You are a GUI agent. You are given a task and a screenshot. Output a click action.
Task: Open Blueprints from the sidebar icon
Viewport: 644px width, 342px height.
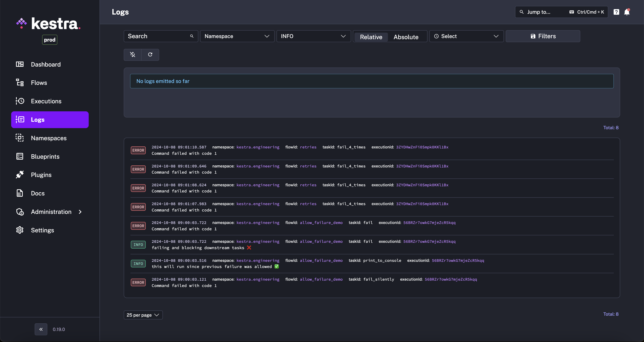point(20,156)
